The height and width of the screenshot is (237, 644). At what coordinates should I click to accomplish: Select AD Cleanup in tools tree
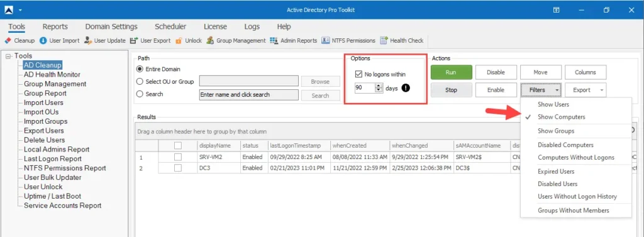(x=42, y=65)
